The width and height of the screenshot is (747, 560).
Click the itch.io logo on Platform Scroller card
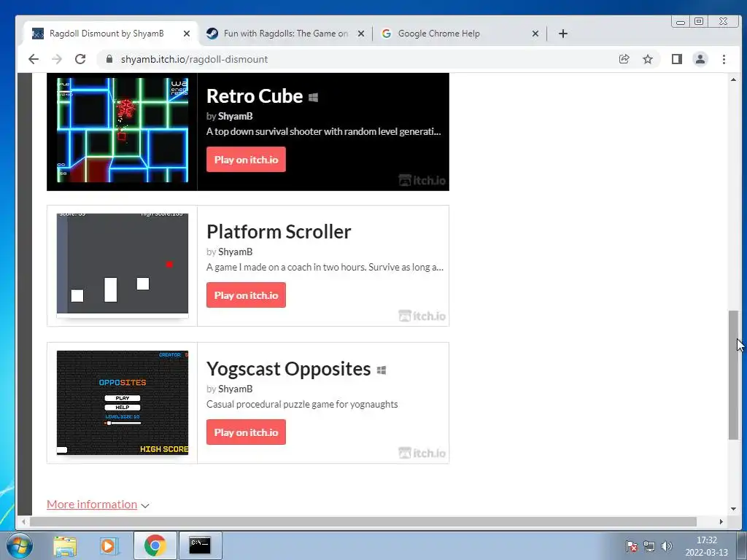[x=422, y=316]
